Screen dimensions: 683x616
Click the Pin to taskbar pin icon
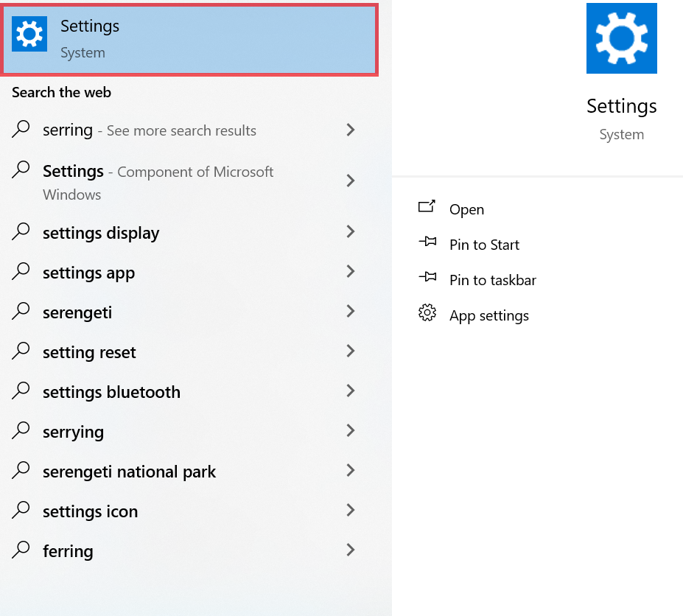pos(427,276)
